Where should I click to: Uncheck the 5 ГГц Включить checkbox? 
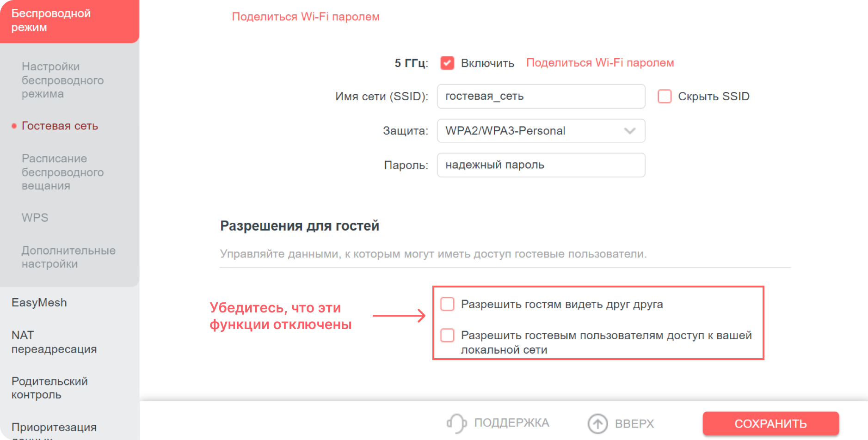(x=447, y=63)
